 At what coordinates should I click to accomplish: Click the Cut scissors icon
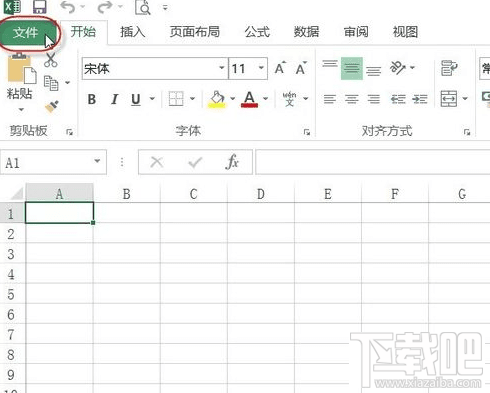click(51, 60)
